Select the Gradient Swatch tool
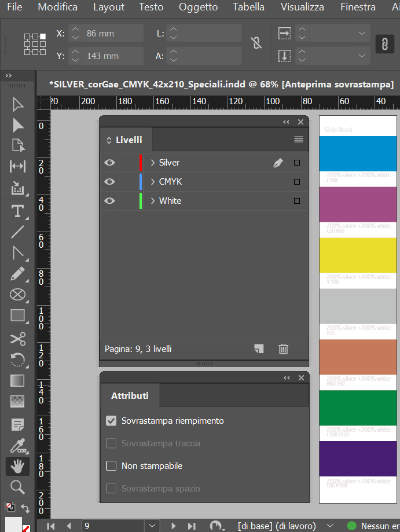Image resolution: width=400 pixels, height=532 pixels. [x=17, y=381]
